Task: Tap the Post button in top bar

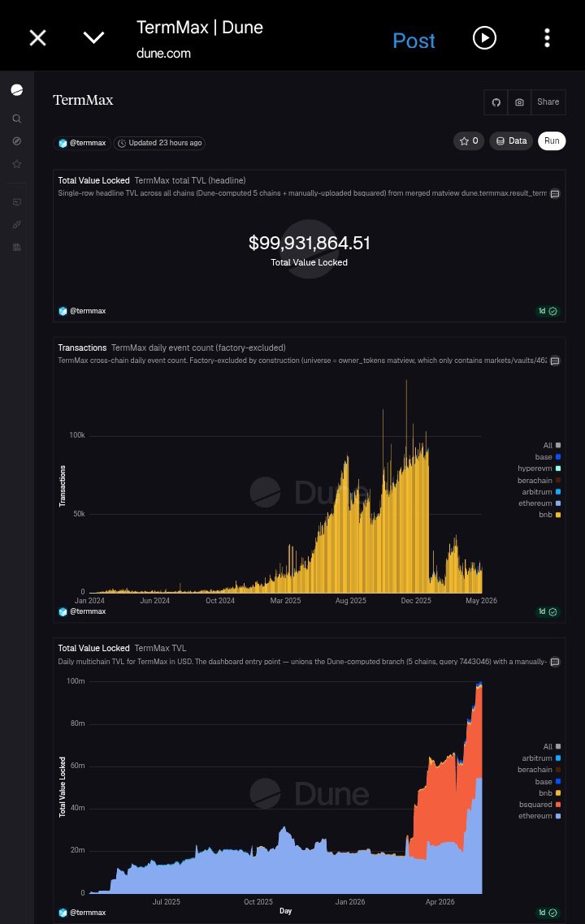Action: pyautogui.click(x=414, y=40)
